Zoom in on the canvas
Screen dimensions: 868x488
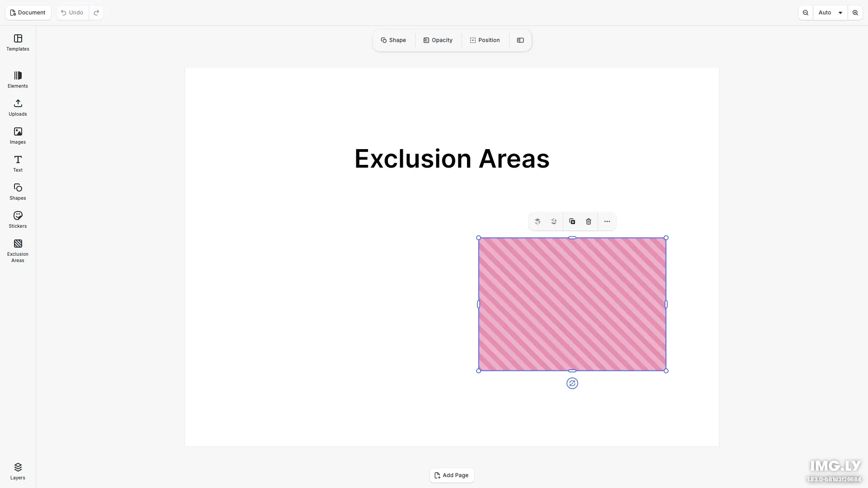(x=855, y=13)
